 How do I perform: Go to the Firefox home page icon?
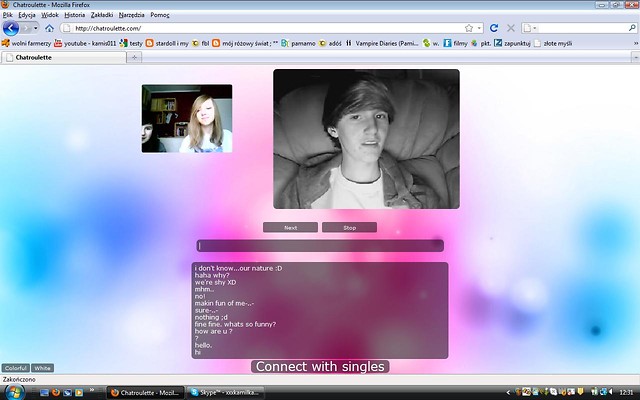[49, 28]
